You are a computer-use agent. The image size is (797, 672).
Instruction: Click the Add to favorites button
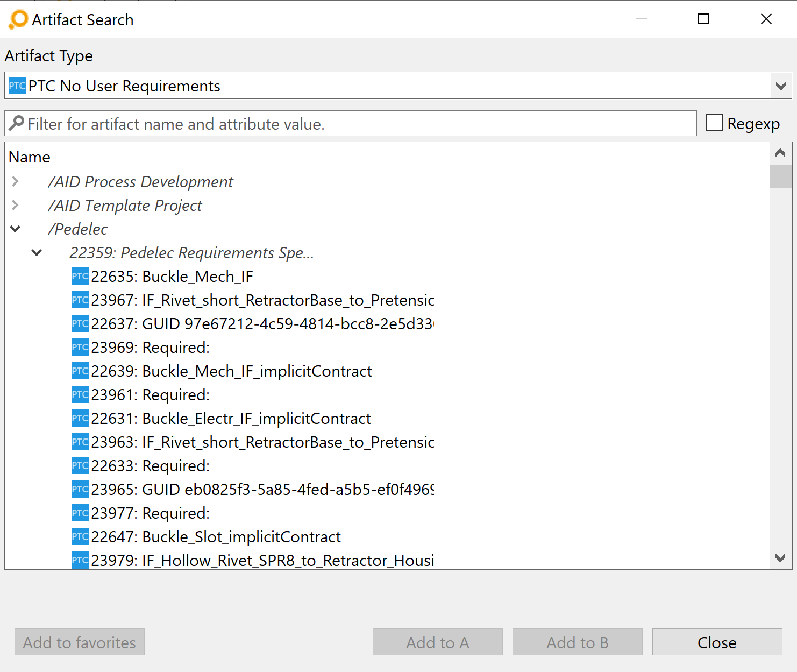pyautogui.click(x=80, y=642)
